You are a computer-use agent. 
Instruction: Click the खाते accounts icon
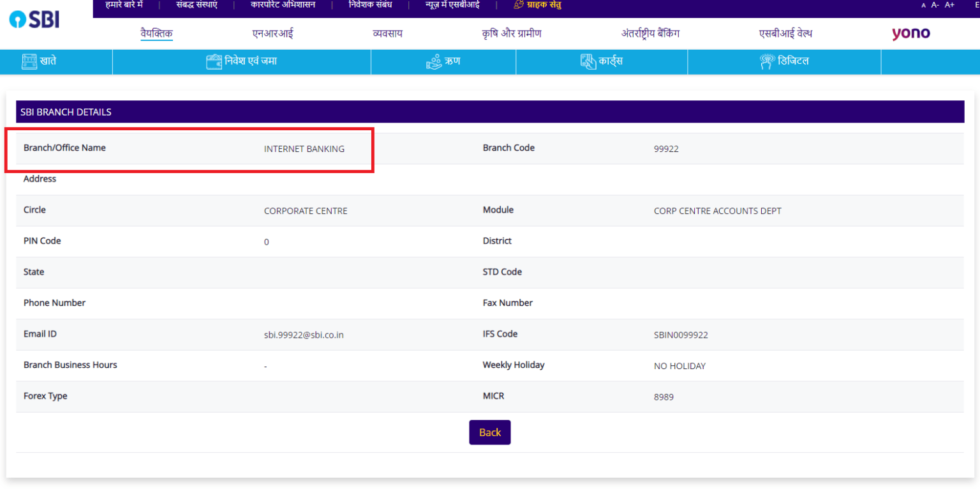(x=29, y=61)
